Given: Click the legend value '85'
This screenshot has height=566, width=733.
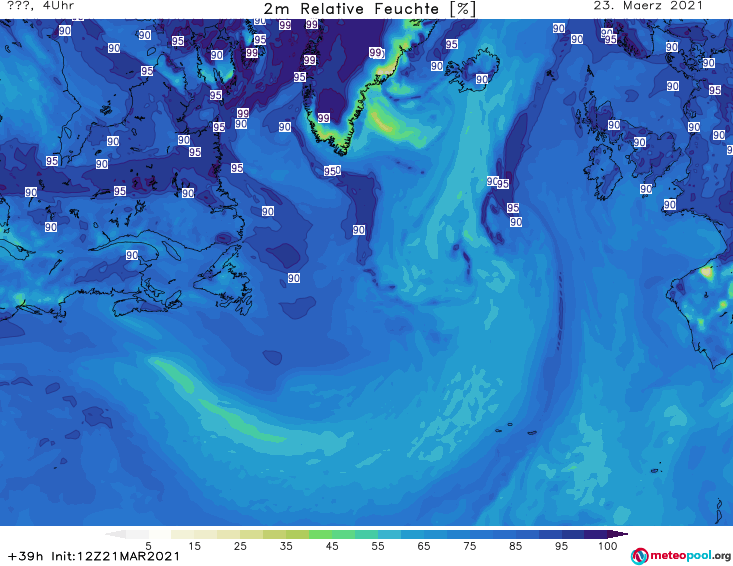Looking at the screenshot, I should tap(515, 546).
